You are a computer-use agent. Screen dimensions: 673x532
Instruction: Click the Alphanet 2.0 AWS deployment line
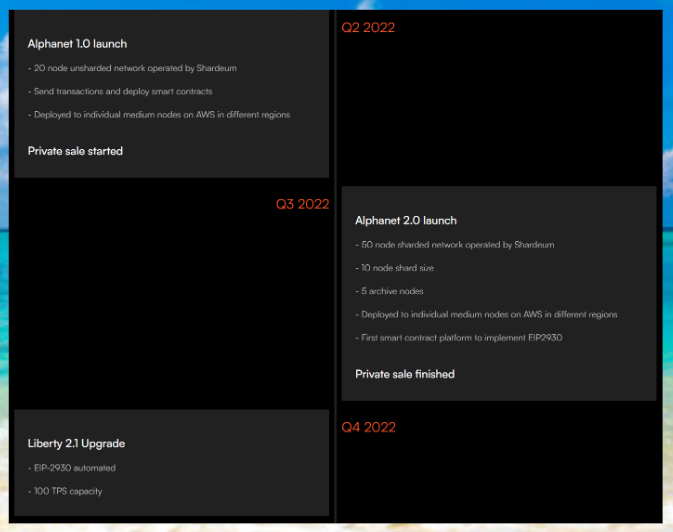tap(486, 314)
